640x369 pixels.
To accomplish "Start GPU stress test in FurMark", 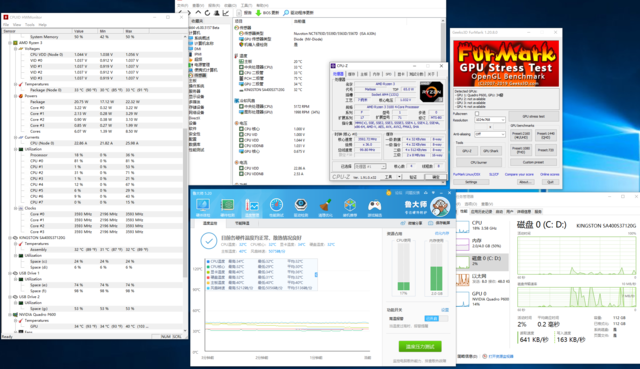I will click(533, 116).
